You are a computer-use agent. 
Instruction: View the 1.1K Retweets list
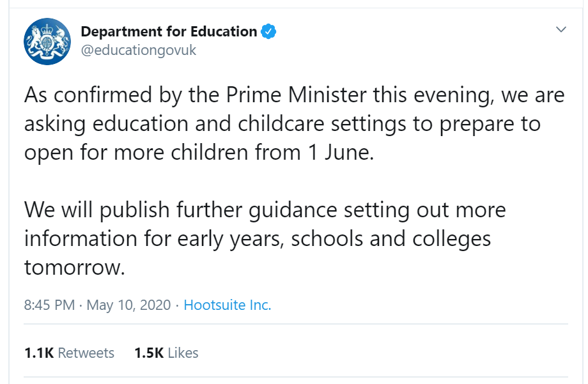pos(69,353)
